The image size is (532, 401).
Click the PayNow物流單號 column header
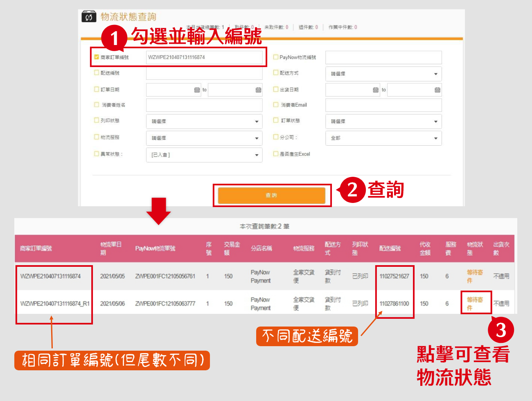pyautogui.click(x=155, y=248)
